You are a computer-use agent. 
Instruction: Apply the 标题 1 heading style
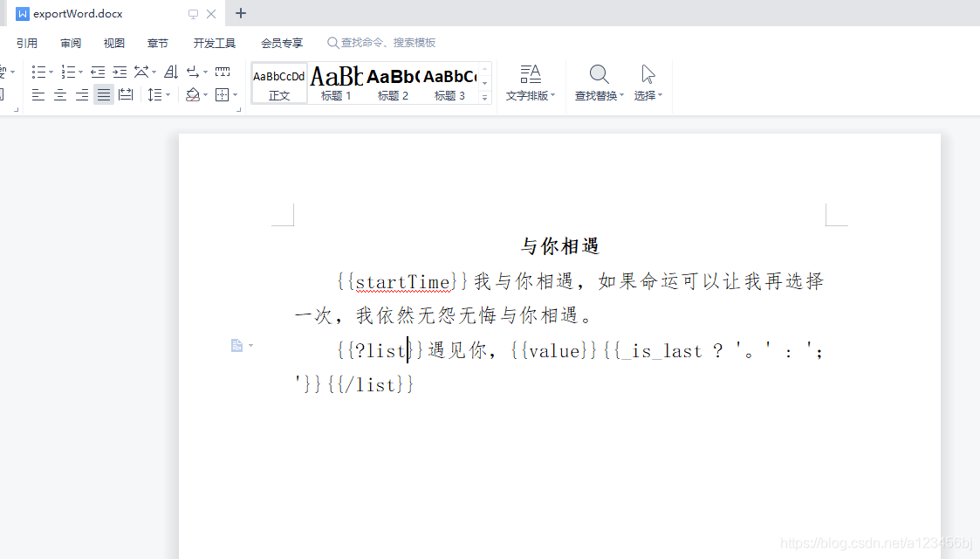[x=335, y=83]
